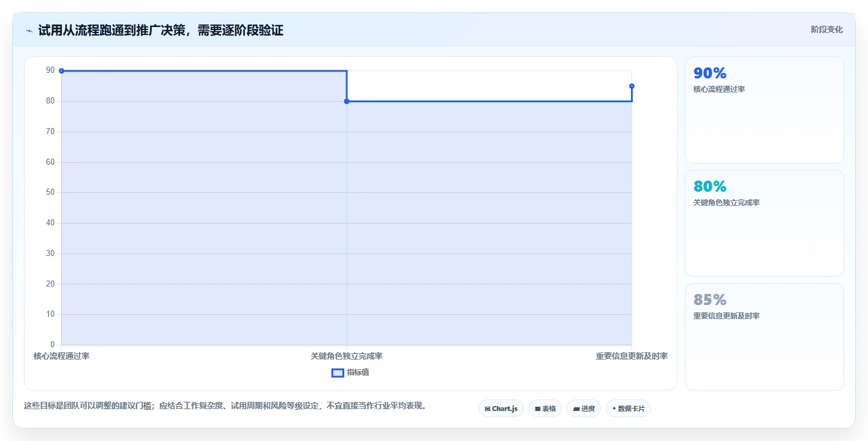
Task: Click the Chart.js tag chip
Action: (501, 409)
